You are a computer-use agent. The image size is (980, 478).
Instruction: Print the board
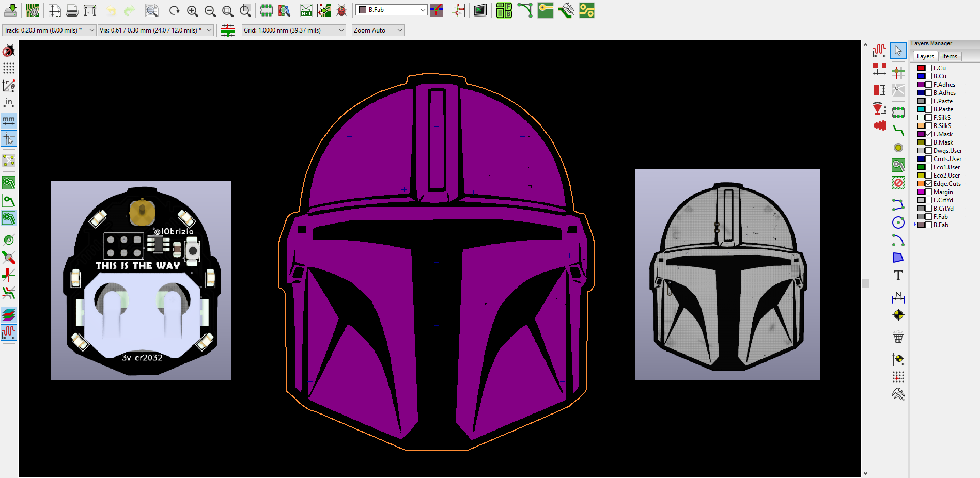(x=72, y=10)
